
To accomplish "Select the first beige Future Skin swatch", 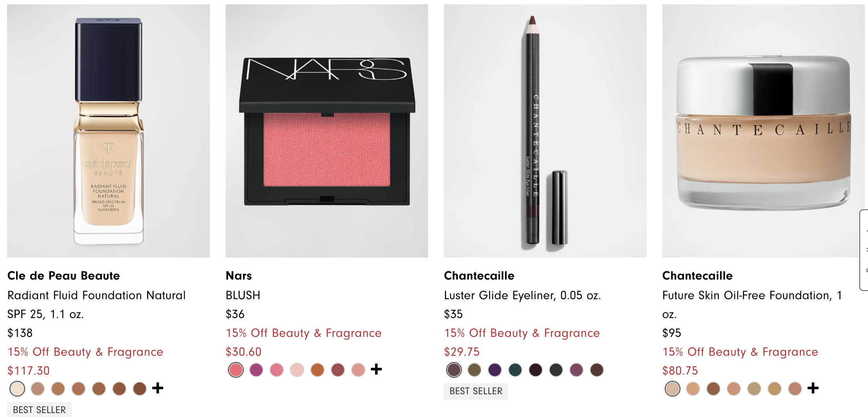I will 673,389.
